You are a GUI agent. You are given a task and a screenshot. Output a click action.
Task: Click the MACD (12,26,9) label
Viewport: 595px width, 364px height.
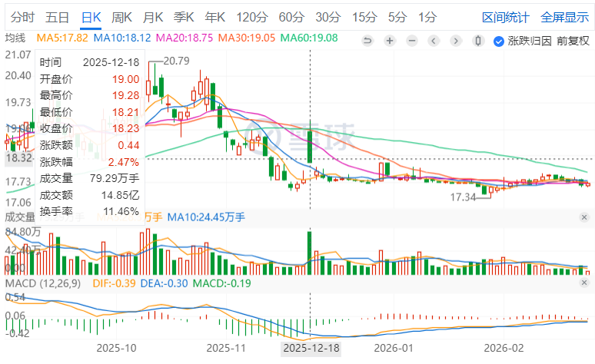(43, 283)
